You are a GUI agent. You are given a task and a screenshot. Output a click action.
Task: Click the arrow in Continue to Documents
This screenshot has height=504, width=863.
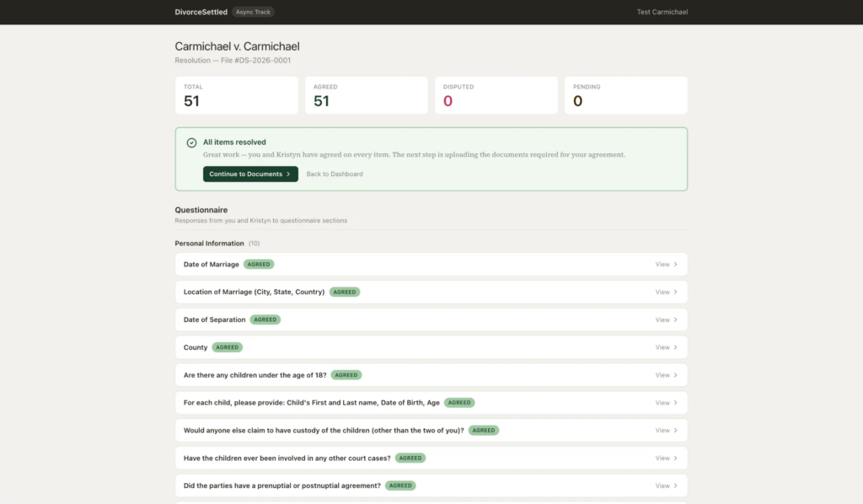[x=288, y=174]
